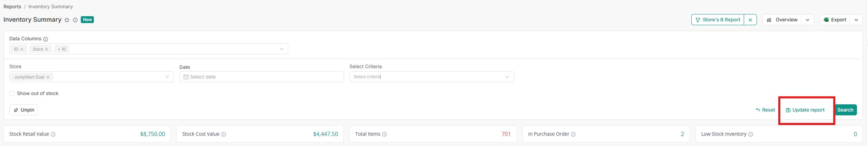Click the info icon beside Inventory Summary title

(x=75, y=20)
